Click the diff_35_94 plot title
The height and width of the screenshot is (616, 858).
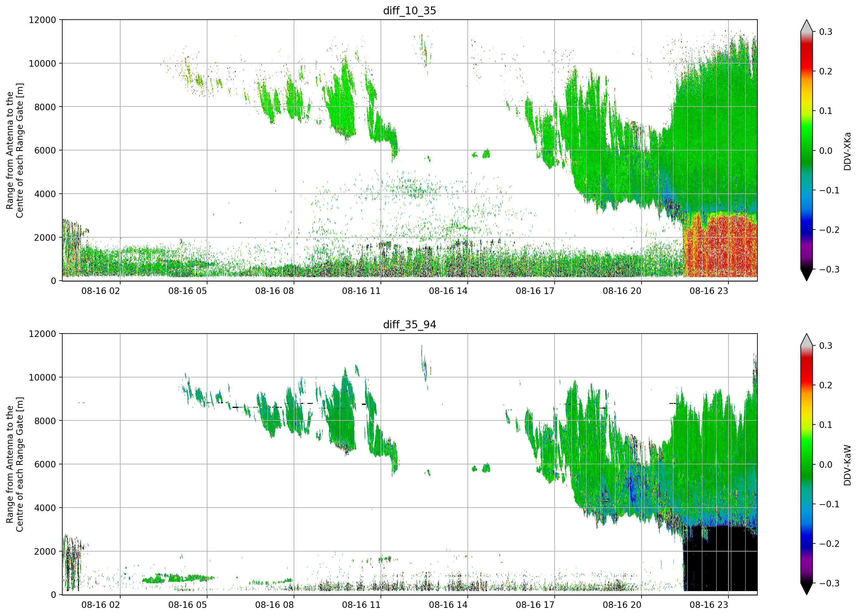click(x=409, y=325)
